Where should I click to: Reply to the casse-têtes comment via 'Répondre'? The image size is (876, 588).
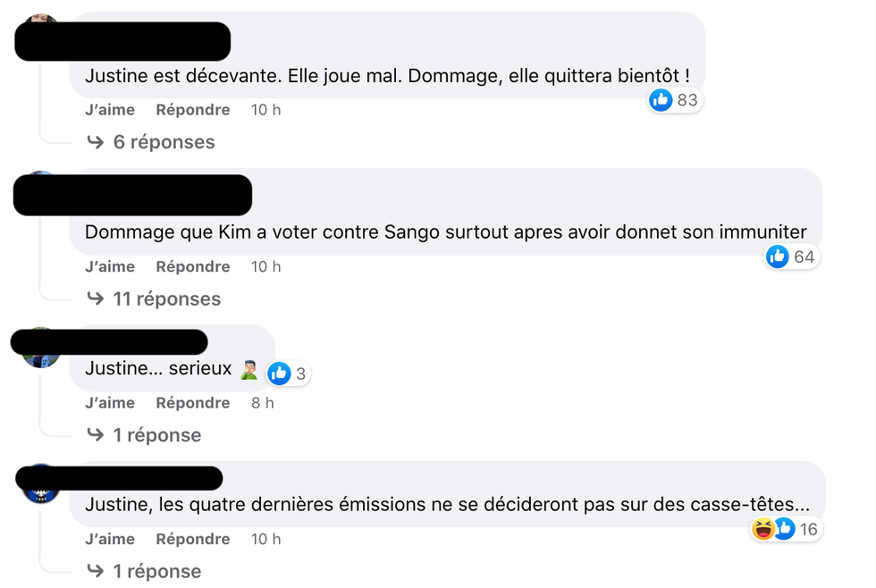click(x=193, y=539)
